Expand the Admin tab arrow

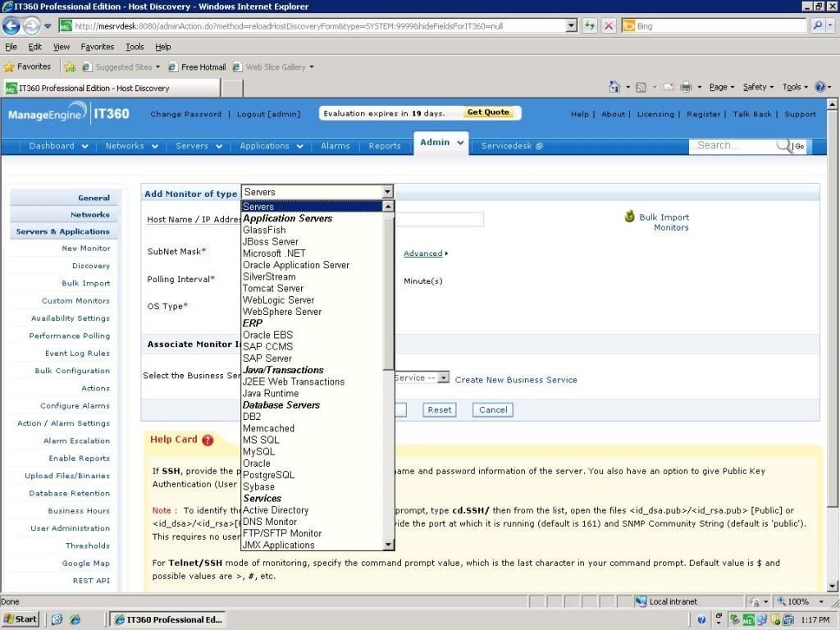460,143
